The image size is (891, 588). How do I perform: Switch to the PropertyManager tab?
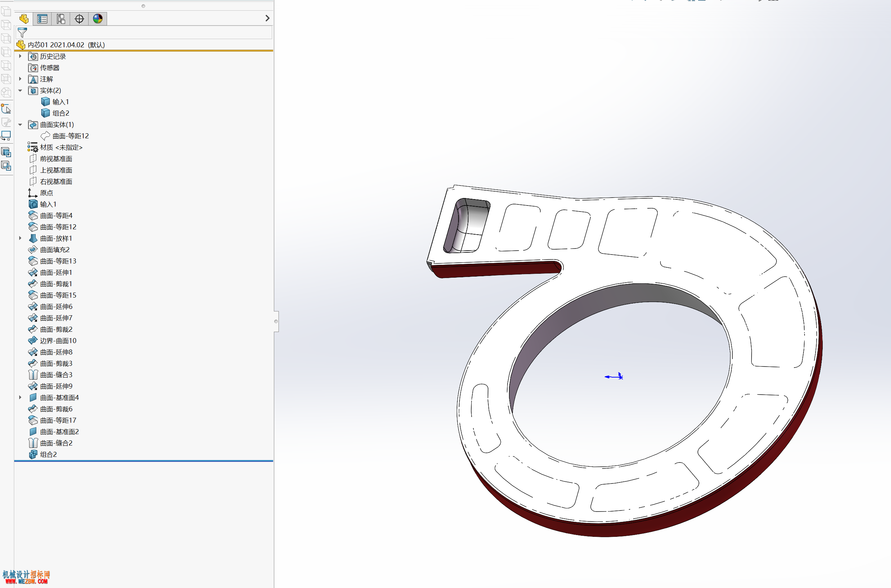pyautogui.click(x=42, y=19)
